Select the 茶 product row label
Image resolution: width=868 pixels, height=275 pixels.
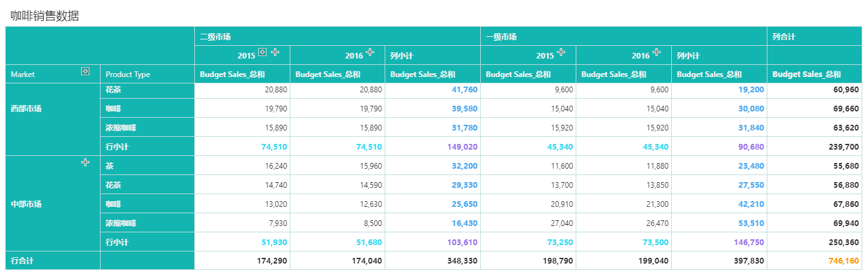pyautogui.click(x=110, y=166)
